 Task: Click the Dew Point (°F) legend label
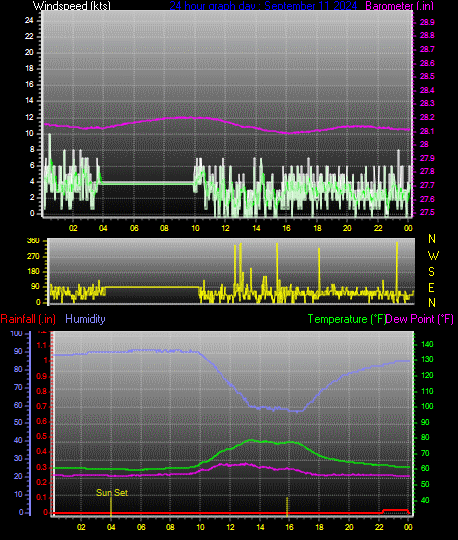coord(420,319)
